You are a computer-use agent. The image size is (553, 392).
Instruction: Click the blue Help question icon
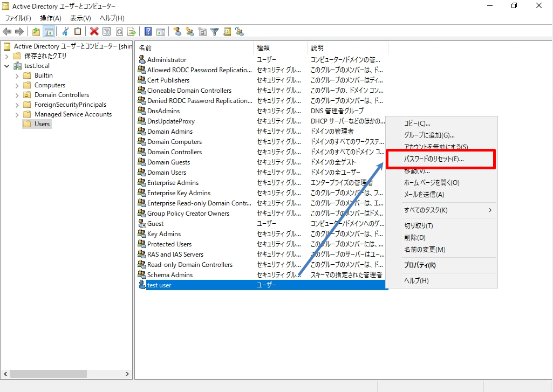point(148,32)
